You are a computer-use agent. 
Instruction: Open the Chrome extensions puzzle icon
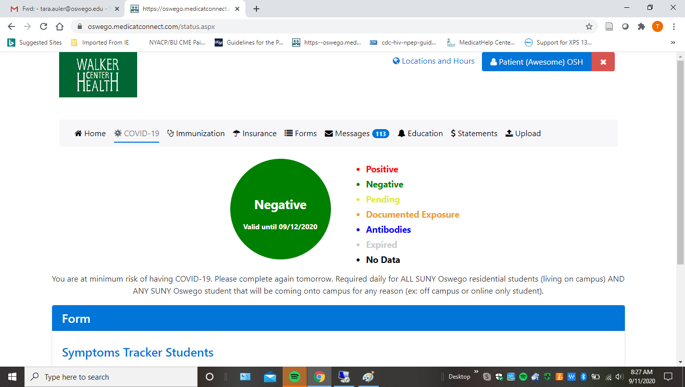[x=641, y=27]
